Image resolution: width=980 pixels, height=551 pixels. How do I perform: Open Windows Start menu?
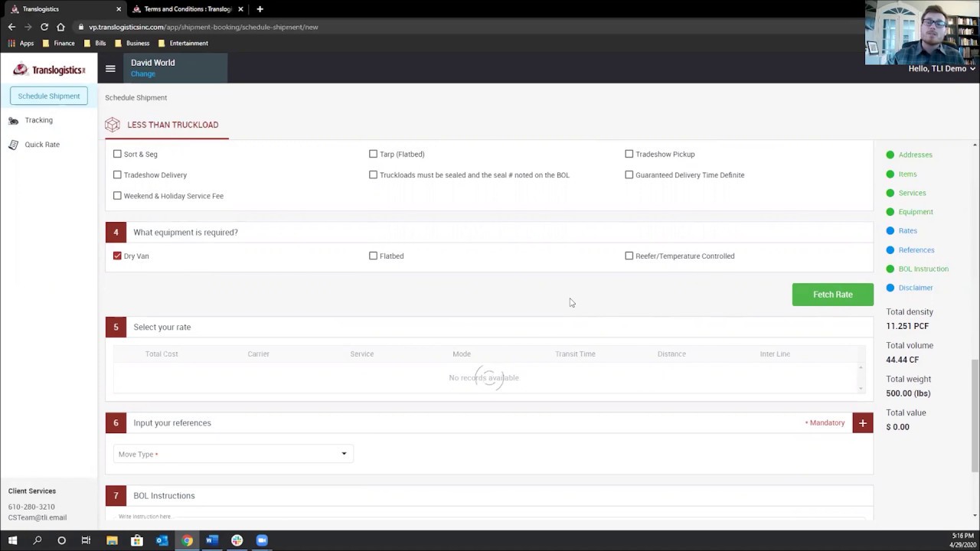pos(12,540)
